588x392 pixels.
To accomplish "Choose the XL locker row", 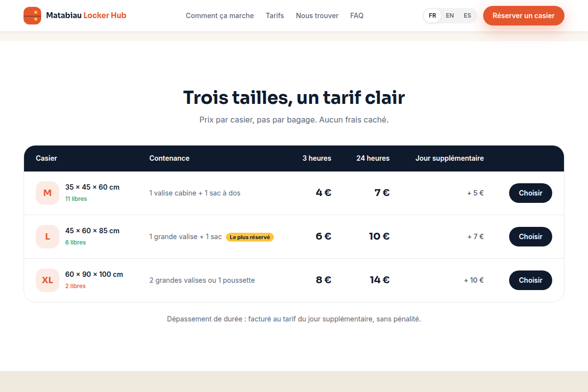I will 531,280.
